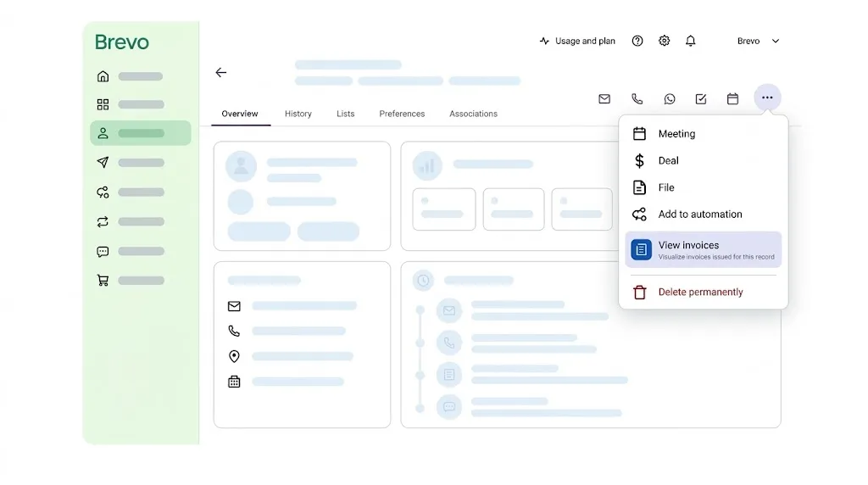Viewport: 868px width, 485px height.
Task: Choose Deal from the more menu
Action: tap(703, 160)
